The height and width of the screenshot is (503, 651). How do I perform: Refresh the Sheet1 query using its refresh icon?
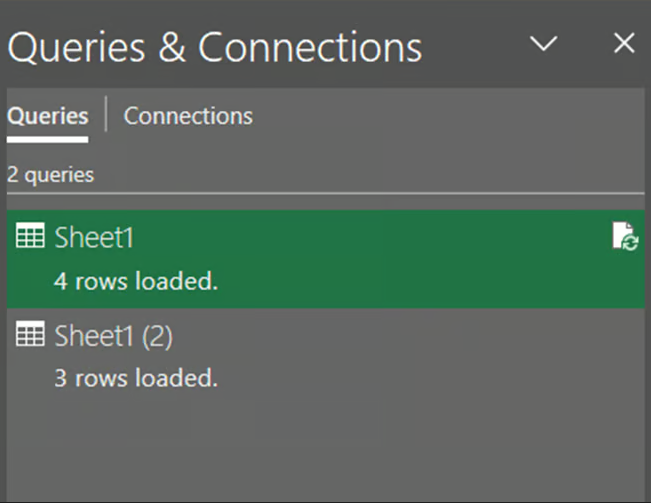coord(624,237)
